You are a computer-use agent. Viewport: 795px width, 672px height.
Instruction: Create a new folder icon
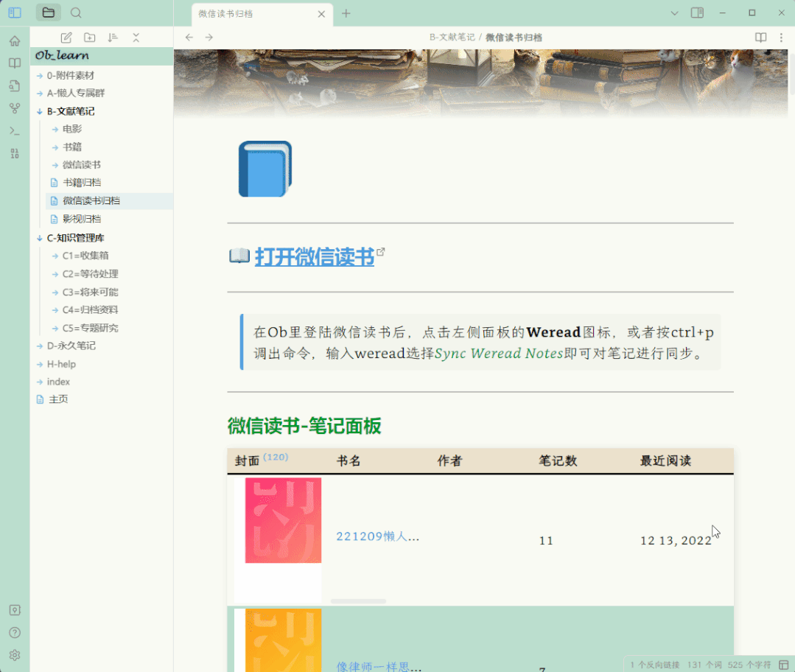[x=90, y=38]
